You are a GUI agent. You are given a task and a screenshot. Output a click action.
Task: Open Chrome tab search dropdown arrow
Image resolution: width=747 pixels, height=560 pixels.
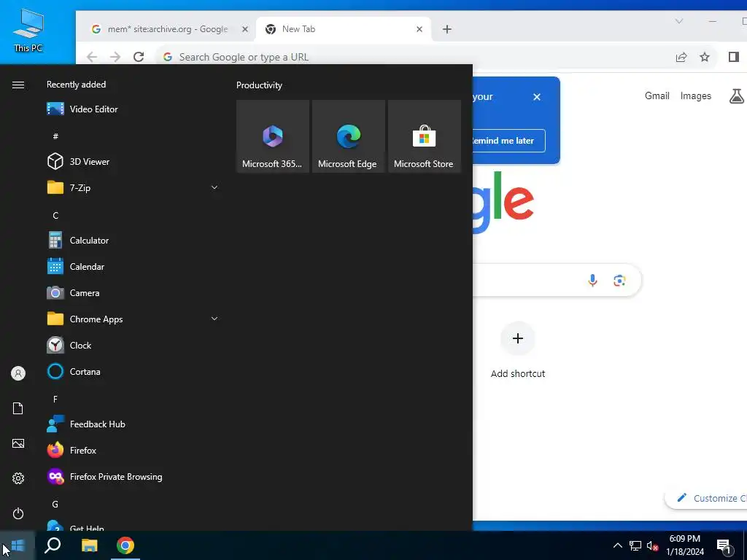pyautogui.click(x=679, y=21)
